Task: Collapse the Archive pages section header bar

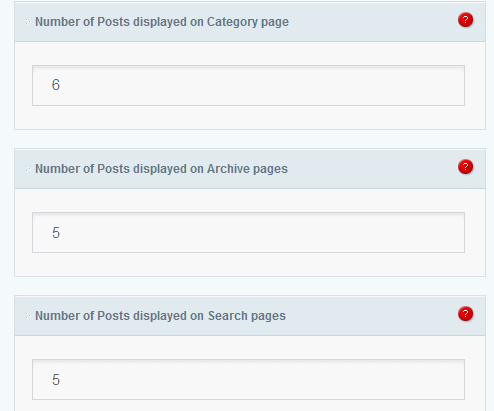Action: pyautogui.click(x=250, y=169)
